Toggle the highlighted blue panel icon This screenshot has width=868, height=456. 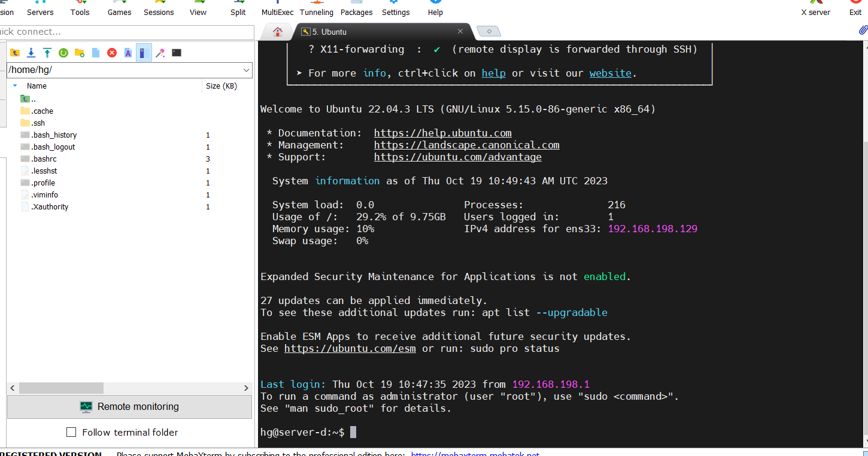click(144, 53)
